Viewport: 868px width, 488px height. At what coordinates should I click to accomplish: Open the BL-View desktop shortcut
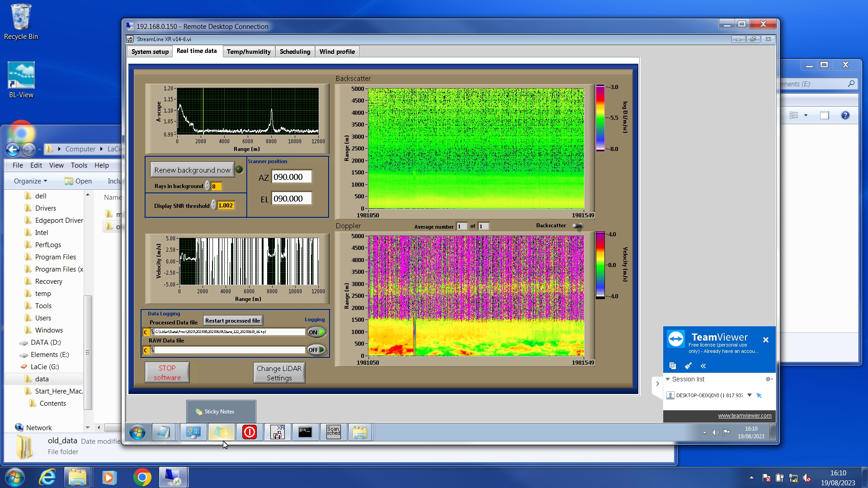coord(21,80)
